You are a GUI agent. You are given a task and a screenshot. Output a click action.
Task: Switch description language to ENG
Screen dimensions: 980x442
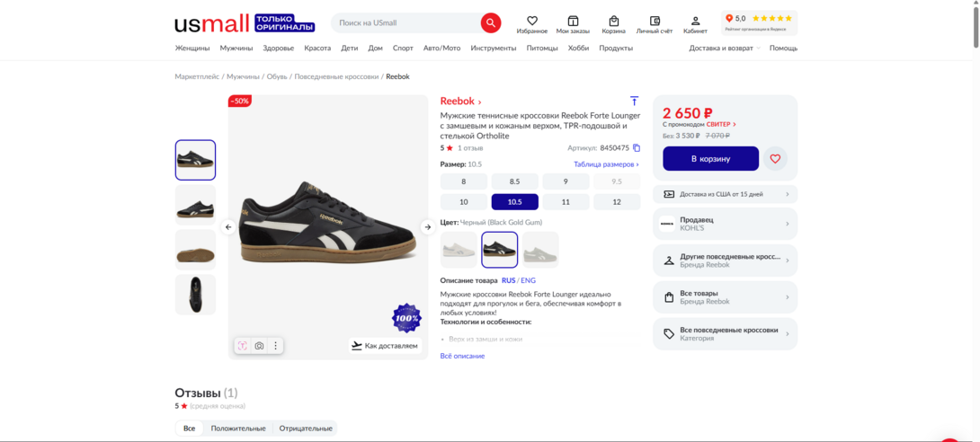click(x=528, y=280)
